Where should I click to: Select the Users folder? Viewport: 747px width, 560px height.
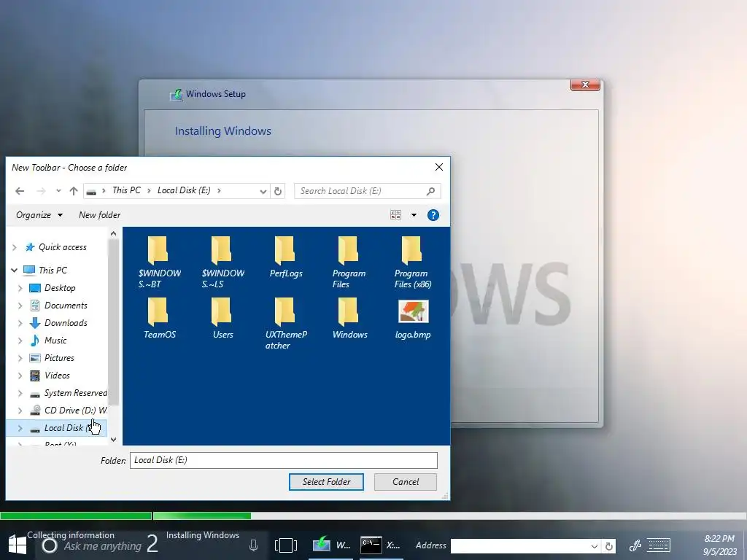tap(222, 318)
